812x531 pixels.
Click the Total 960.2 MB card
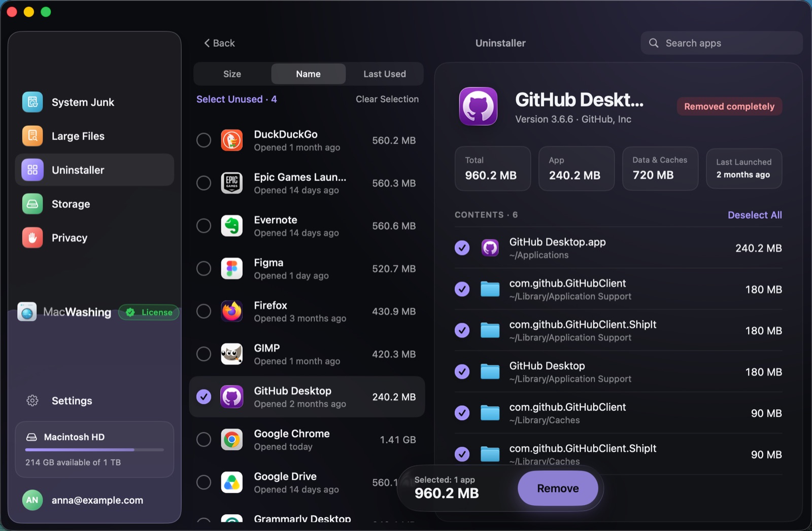tap(493, 168)
